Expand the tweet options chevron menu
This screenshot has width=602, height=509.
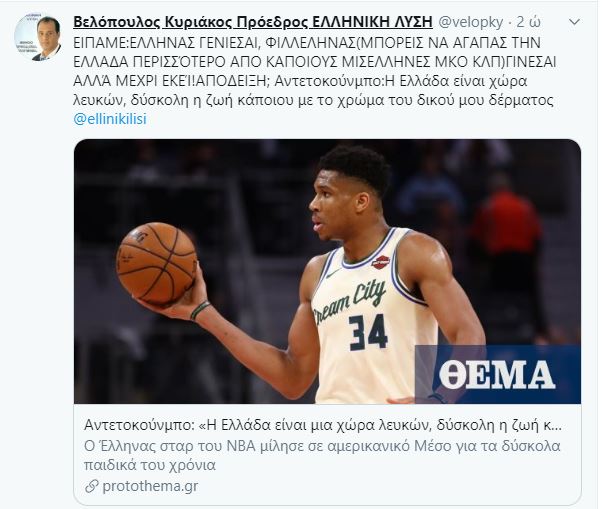coord(574,22)
